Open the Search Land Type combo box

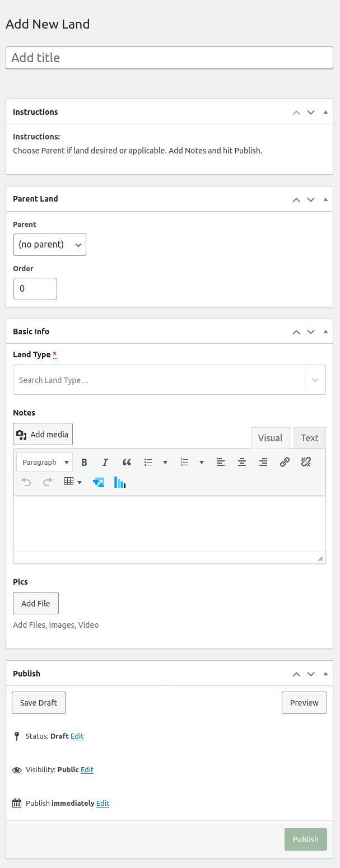coord(169,380)
